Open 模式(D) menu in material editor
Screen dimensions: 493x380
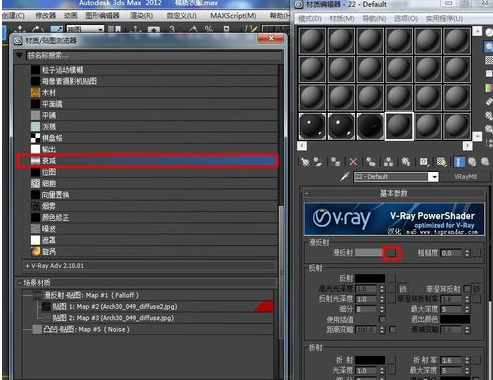point(310,18)
